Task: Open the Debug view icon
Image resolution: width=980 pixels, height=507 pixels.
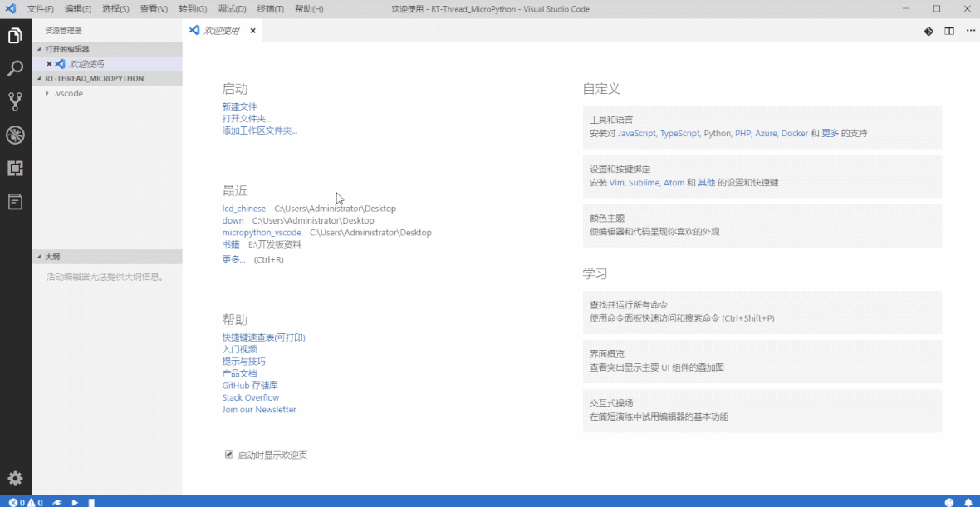Action: point(15,135)
